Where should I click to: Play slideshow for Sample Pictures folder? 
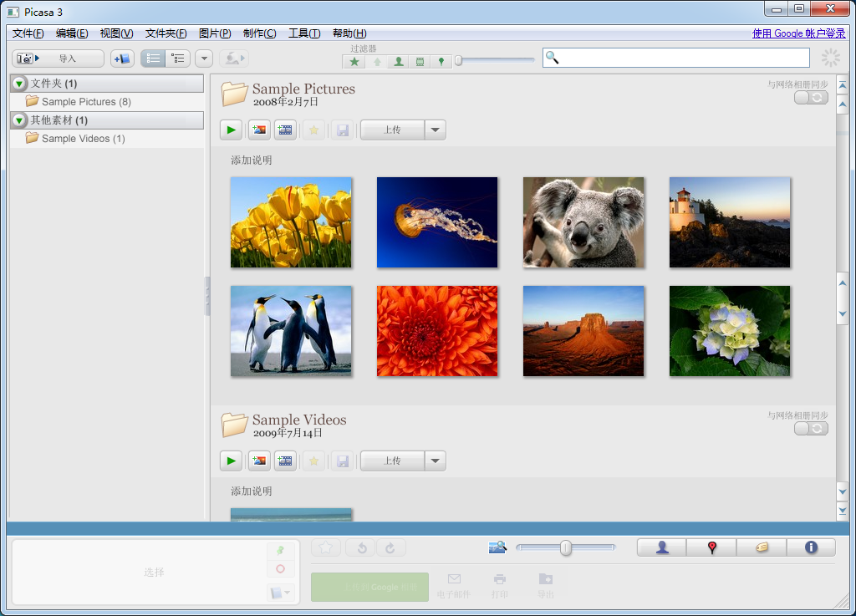pyautogui.click(x=231, y=130)
